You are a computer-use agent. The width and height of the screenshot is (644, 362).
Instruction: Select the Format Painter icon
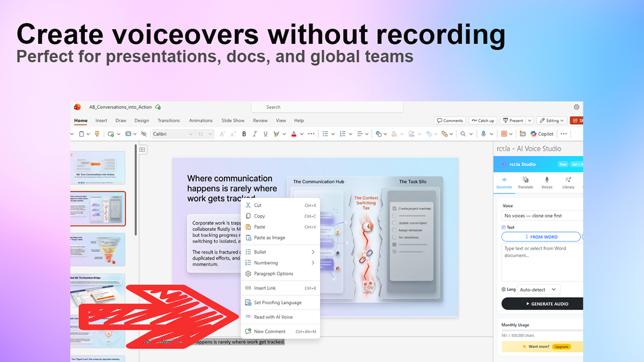[x=97, y=134]
